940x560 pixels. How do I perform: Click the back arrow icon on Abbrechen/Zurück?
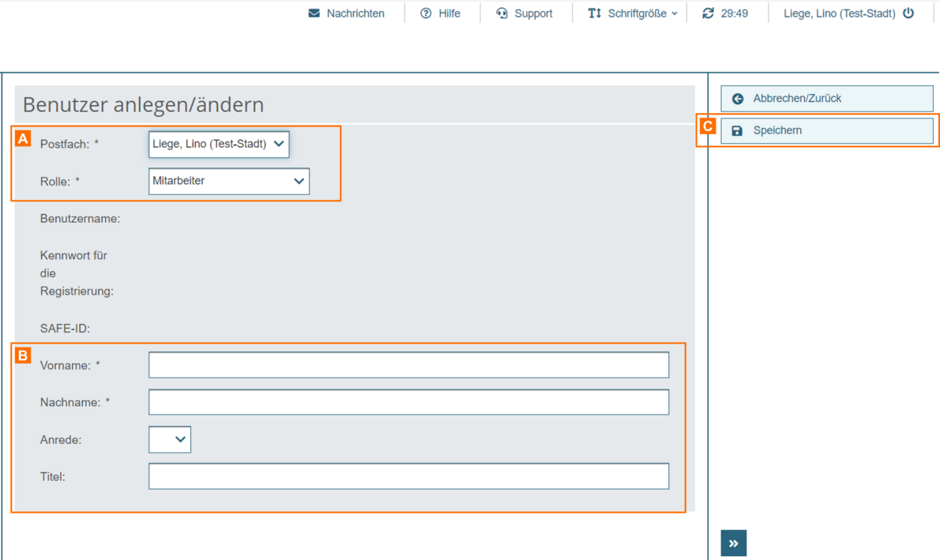pos(738,99)
